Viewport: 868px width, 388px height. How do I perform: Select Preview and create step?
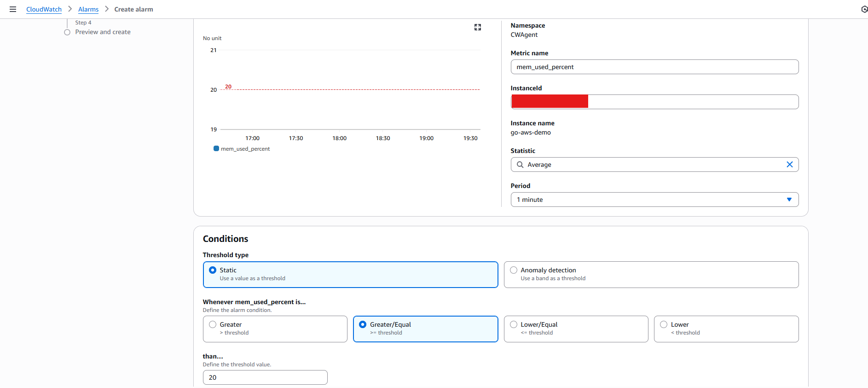pyautogui.click(x=103, y=32)
